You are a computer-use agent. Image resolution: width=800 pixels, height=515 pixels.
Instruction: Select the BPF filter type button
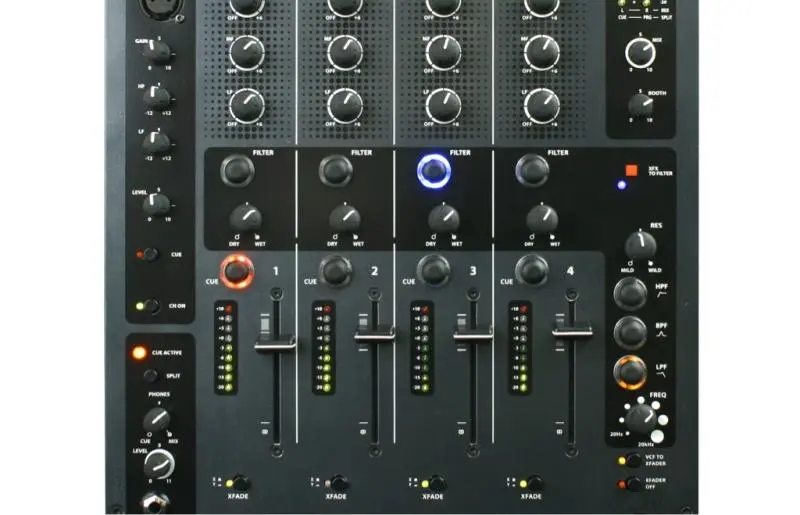click(x=631, y=331)
